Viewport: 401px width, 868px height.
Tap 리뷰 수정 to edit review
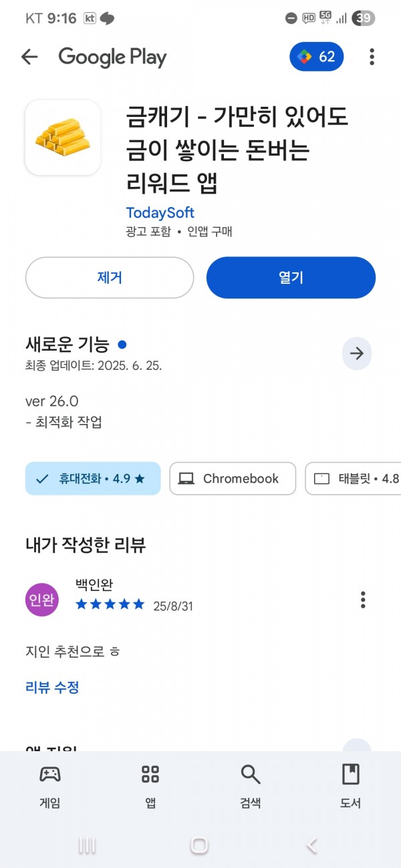[x=52, y=687]
